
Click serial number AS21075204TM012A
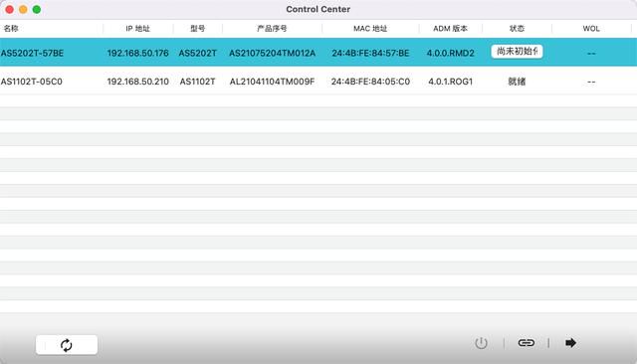click(x=272, y=53)
